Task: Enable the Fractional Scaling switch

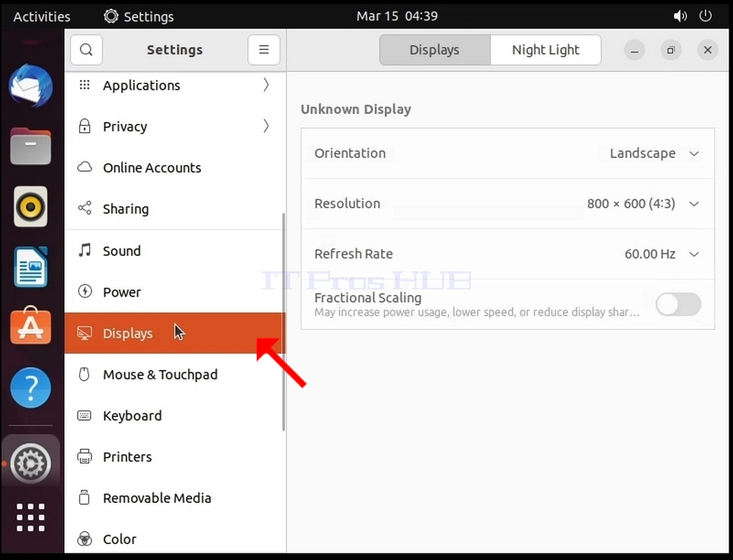Action: click(x=679, y=305)
